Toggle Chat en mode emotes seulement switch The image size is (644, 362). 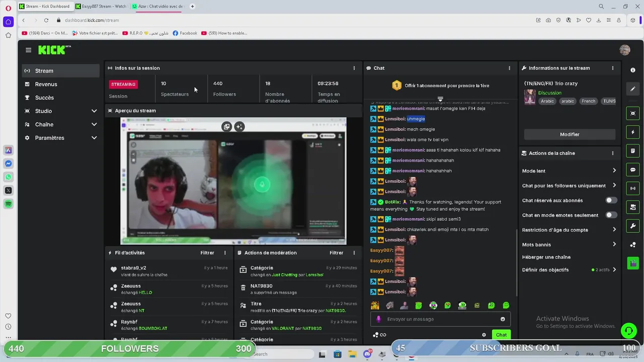611,215
